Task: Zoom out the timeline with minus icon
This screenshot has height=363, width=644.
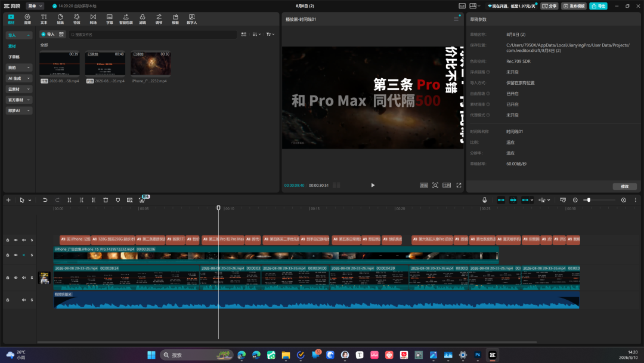Action: [x=575, y=200]
